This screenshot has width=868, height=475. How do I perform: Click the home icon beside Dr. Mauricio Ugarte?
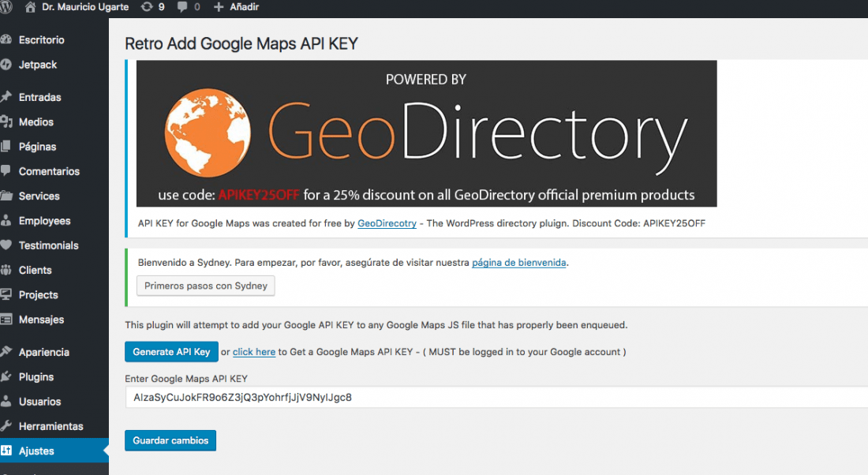[x=30, y=6]
